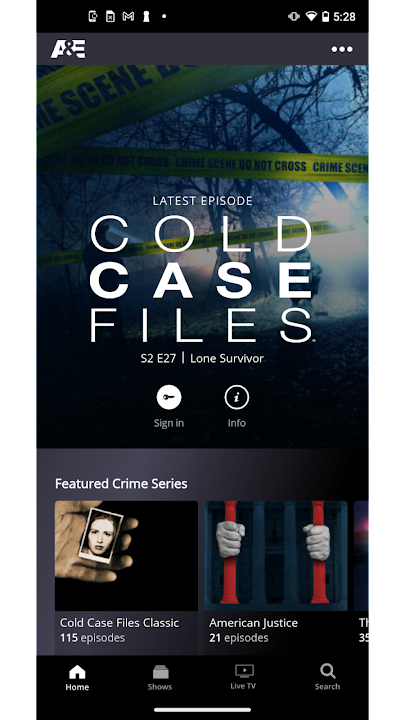Open the Shows tab
Screen dimensions: 405x720
tap(160, 678)
